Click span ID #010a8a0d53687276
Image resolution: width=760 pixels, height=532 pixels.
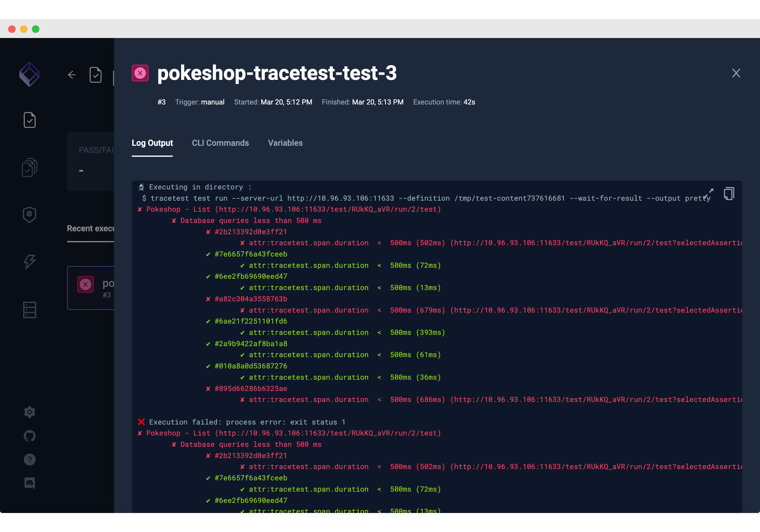coord(251,366)
